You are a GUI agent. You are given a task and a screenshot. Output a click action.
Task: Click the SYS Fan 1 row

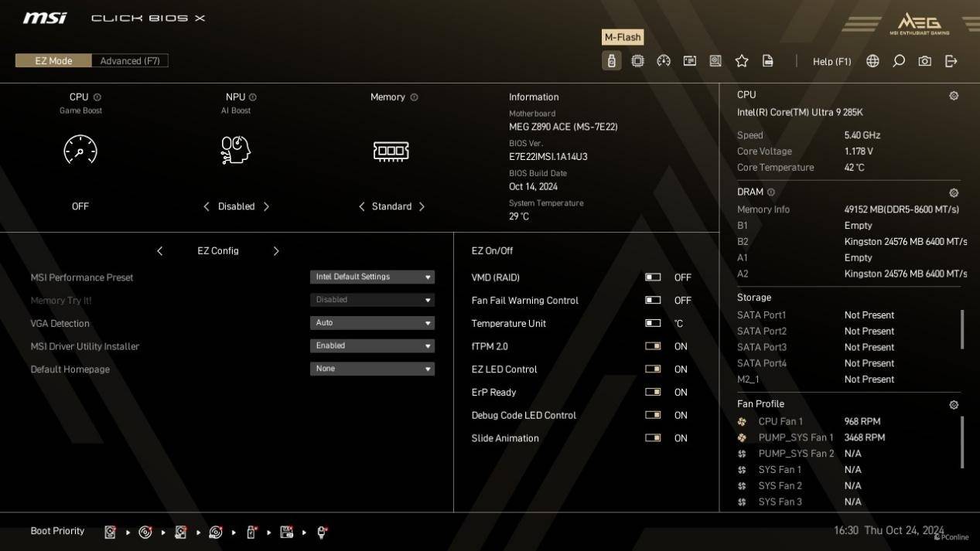point(849,470)
